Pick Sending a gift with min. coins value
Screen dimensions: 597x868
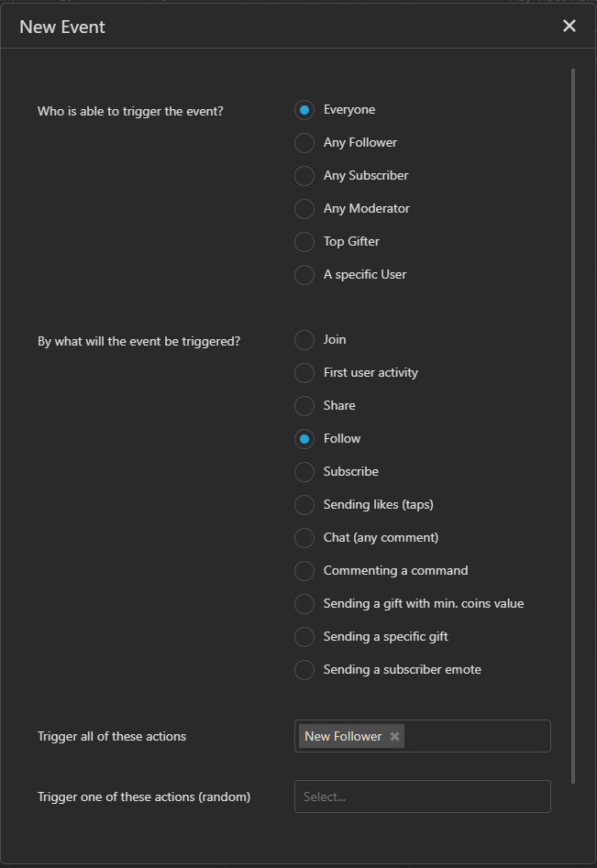[x=304, y=603]
